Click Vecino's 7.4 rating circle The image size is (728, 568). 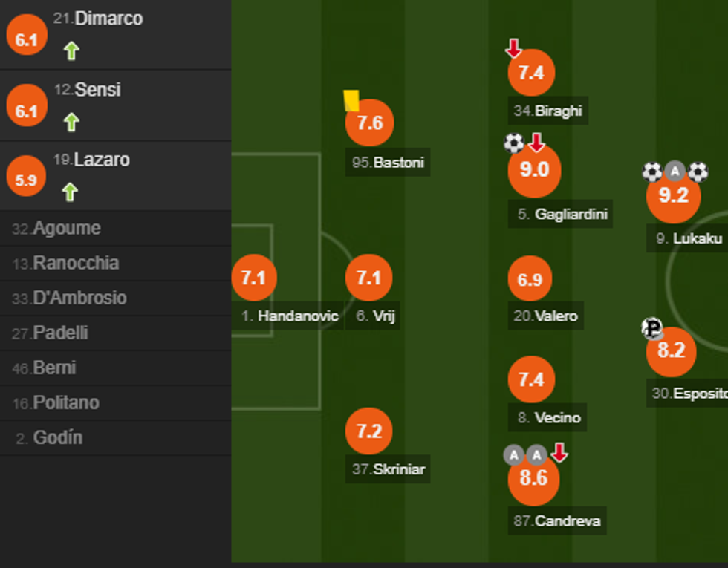[x=531, y=379]
